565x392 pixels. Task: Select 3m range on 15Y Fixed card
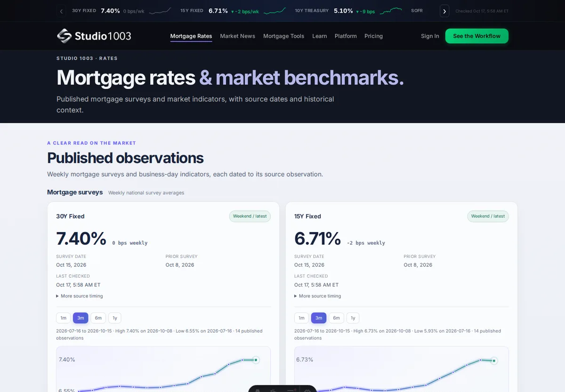(319, 318)
